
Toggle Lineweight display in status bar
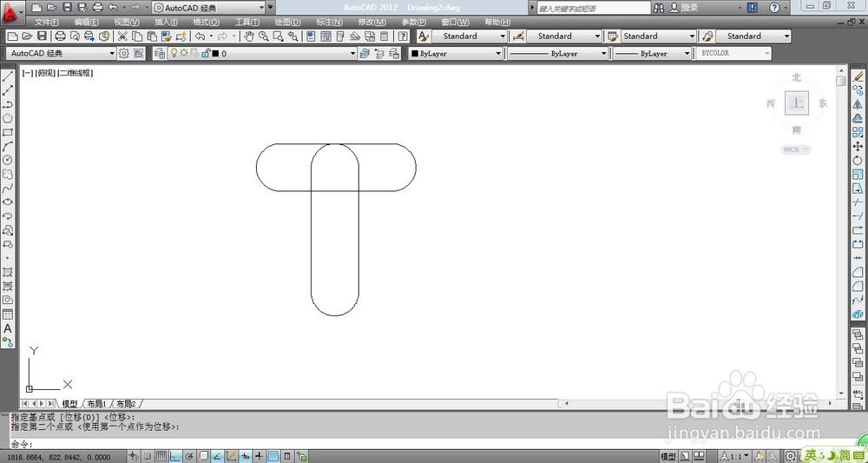[259, 456]
